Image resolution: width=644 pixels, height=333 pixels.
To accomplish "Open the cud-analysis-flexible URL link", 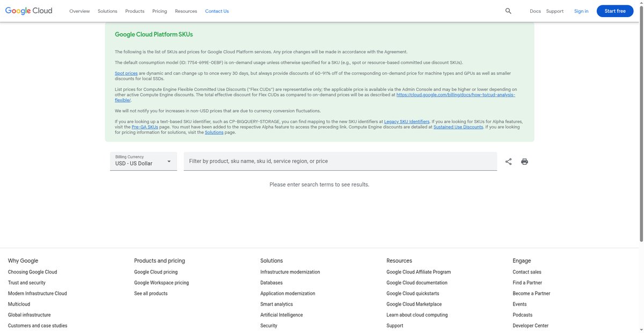I will click(456, 95).
